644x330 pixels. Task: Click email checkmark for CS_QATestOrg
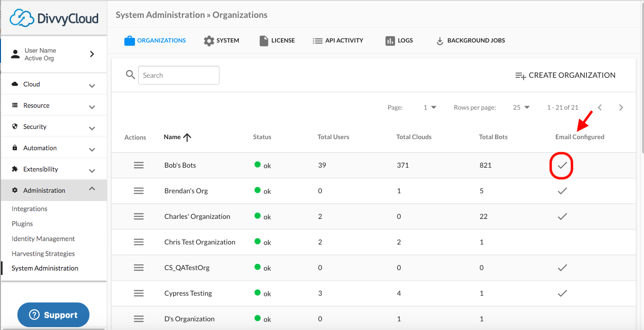[x=562, y=268]
